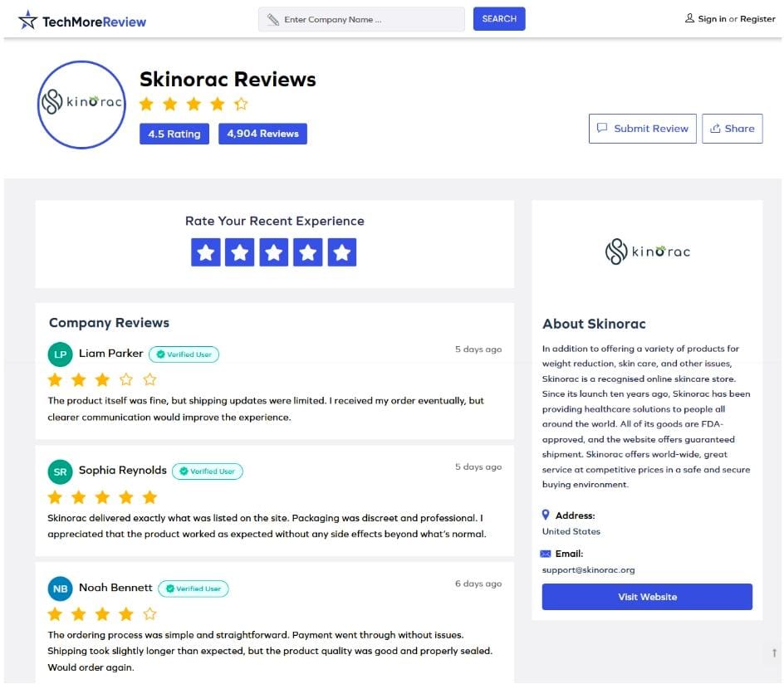Open the Sign in link
Screen dimensions: 784x684
pos(712,19)
